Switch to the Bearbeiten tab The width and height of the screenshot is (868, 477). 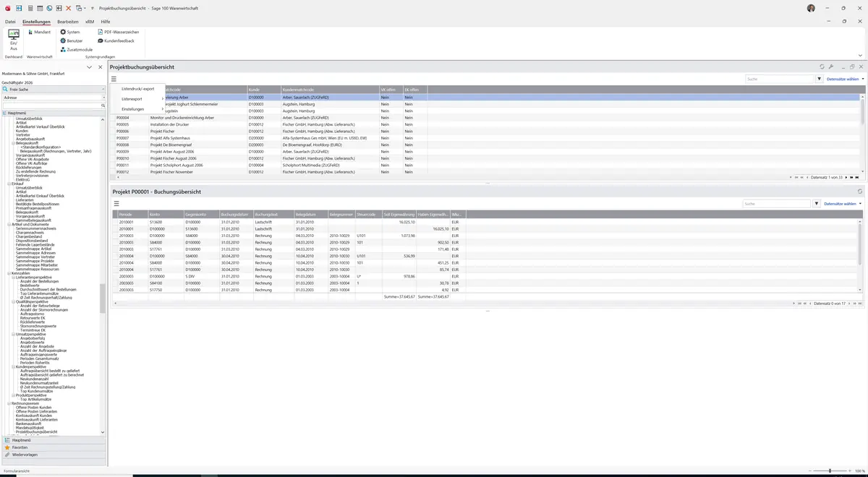[68, 22]
